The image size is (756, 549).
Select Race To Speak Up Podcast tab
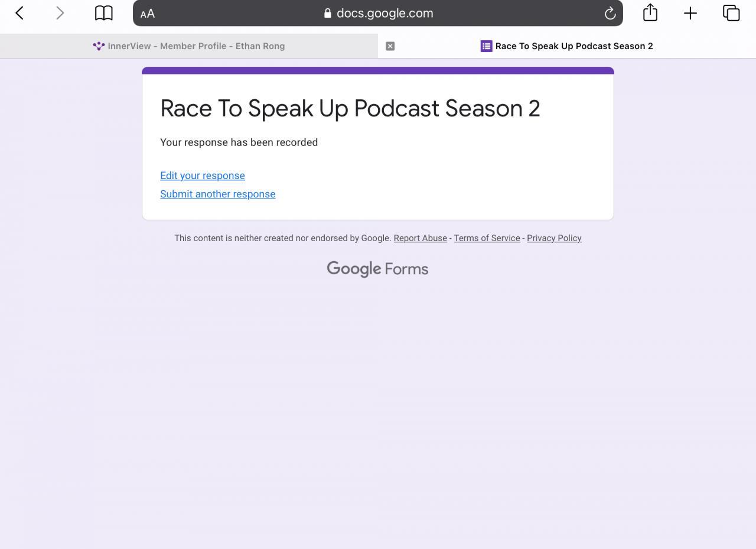[x=567, y=46]
